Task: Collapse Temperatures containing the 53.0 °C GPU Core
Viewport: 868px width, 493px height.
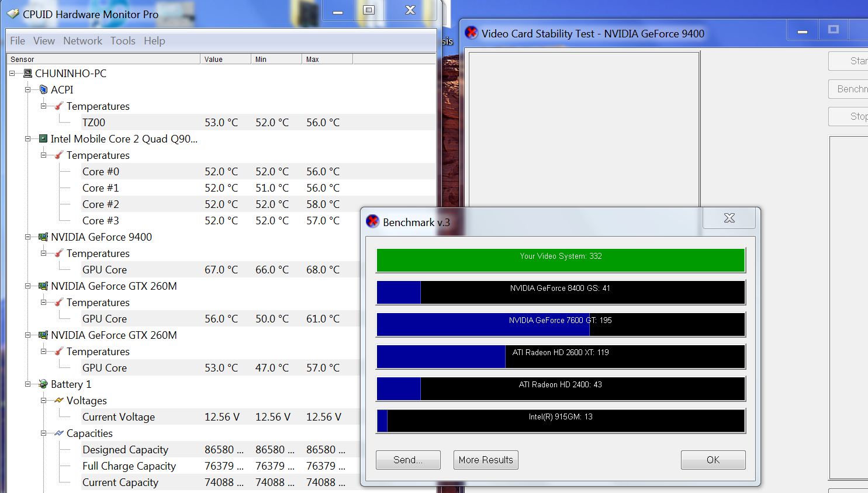Action: coord(43,352)
